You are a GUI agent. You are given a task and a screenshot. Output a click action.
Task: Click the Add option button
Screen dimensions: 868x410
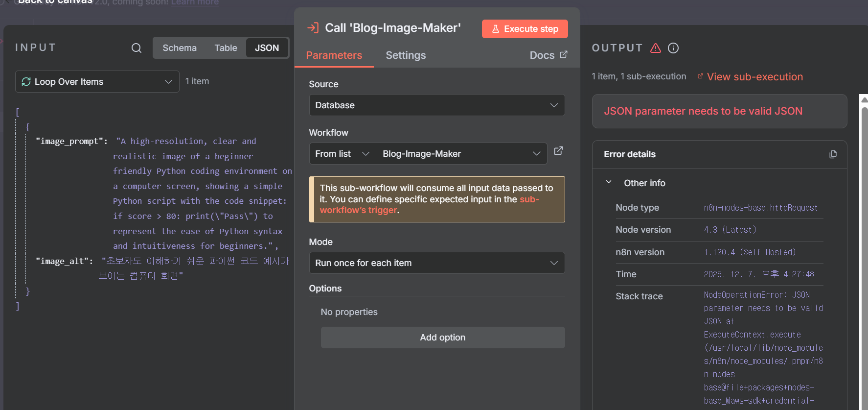442,338
